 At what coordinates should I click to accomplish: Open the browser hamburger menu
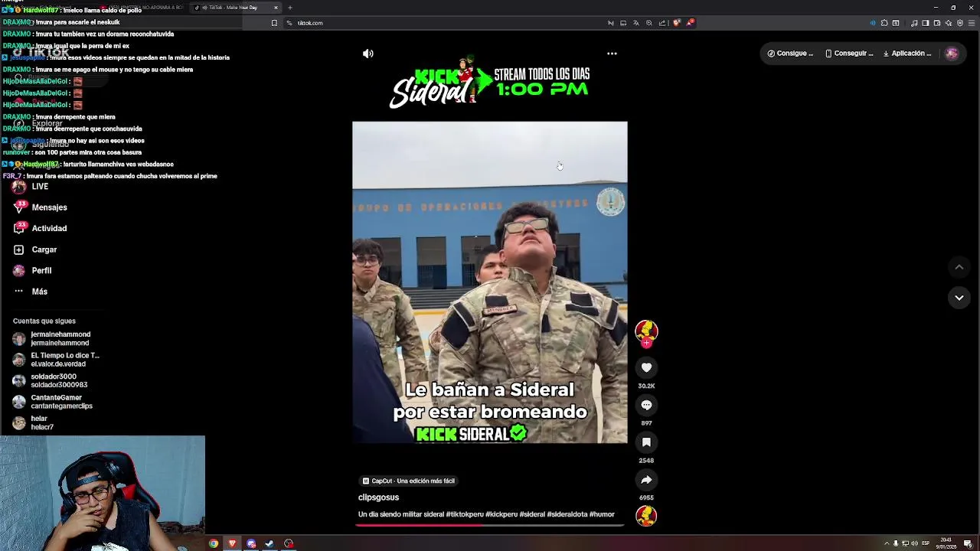point(971,23)
